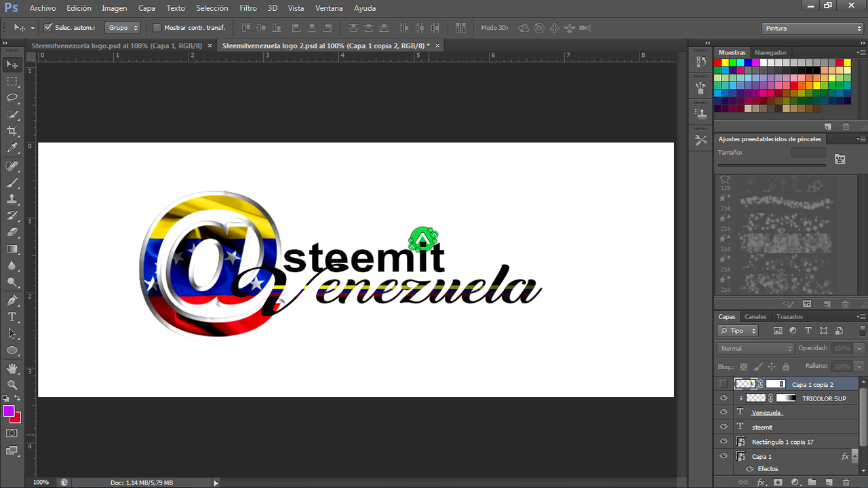
Task: Open the Normal blend mode dropdown
Action: click(755, 348)
